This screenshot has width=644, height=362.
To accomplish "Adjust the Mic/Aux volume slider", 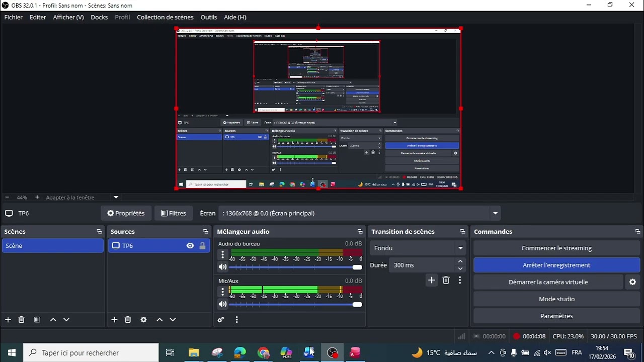I will click(295, 305).
